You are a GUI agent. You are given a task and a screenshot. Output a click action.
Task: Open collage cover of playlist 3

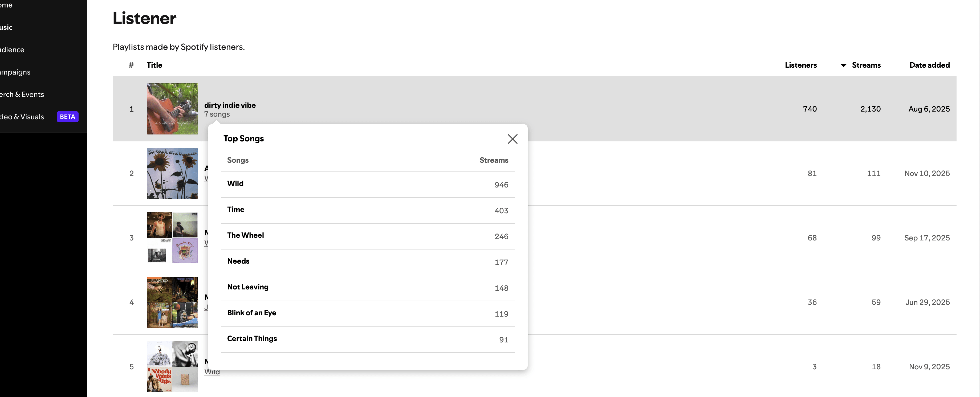pyautogui.click(x=172, y=238)
